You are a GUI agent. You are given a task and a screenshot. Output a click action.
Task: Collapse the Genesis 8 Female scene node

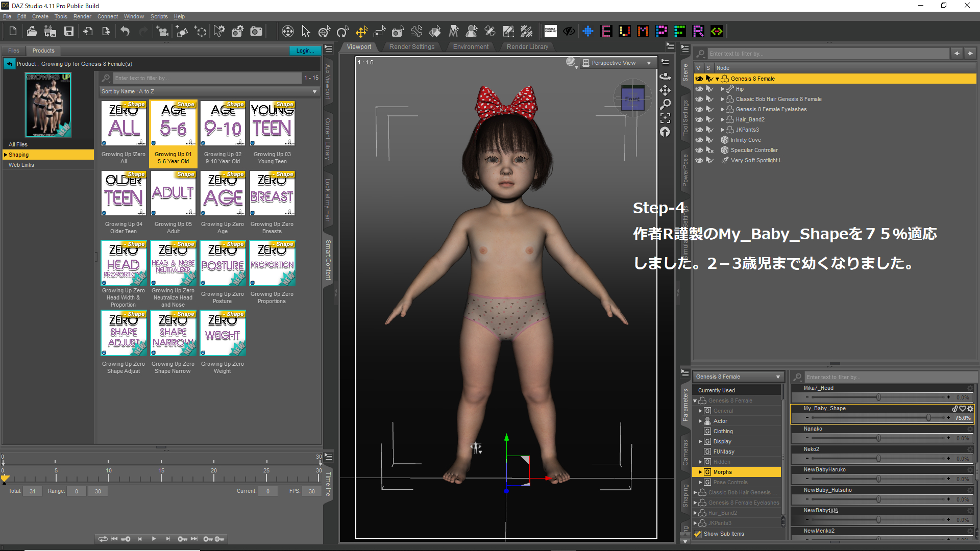[x=717, y=79]
